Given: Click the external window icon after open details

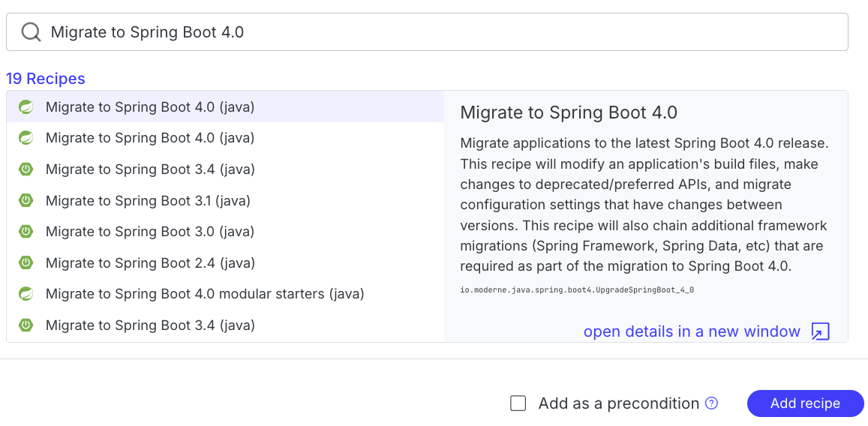Looking at the screenshot, I should tap(820, 332).
